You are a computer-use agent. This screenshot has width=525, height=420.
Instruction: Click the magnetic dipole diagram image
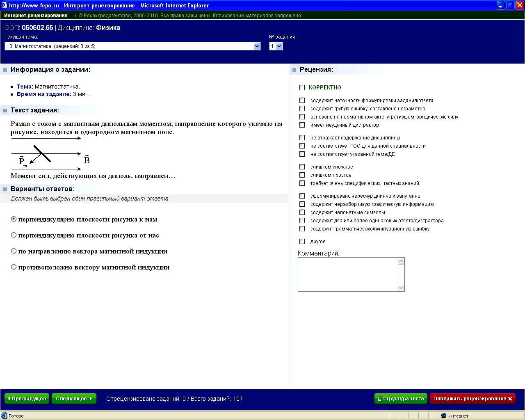tap(50, 154)
